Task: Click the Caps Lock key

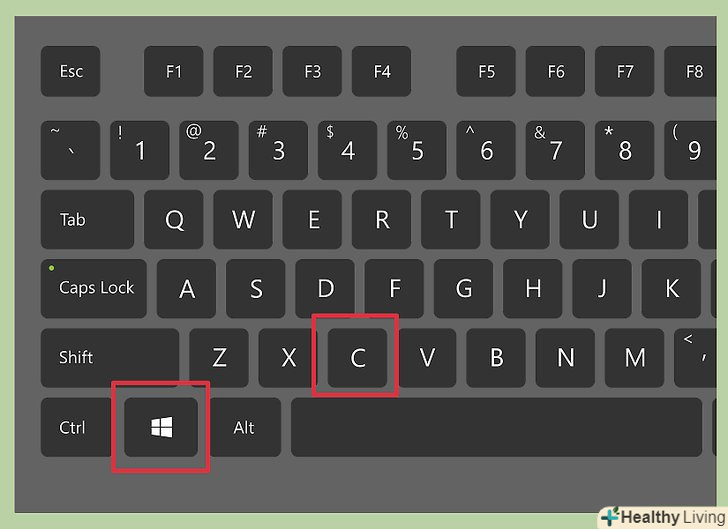Action: click(x=94, y=288)
